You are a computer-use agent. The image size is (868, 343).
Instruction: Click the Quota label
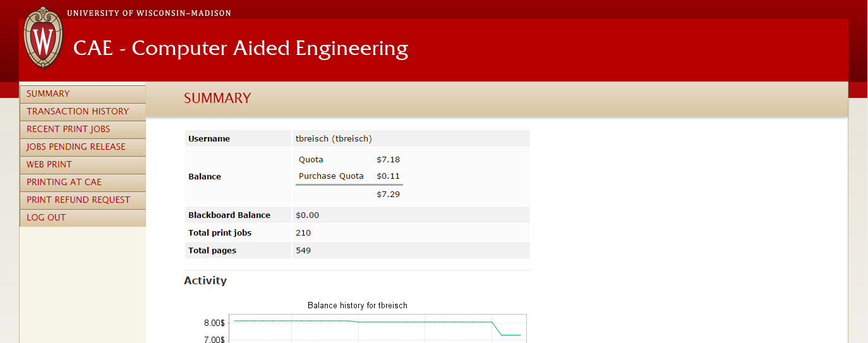311,159
